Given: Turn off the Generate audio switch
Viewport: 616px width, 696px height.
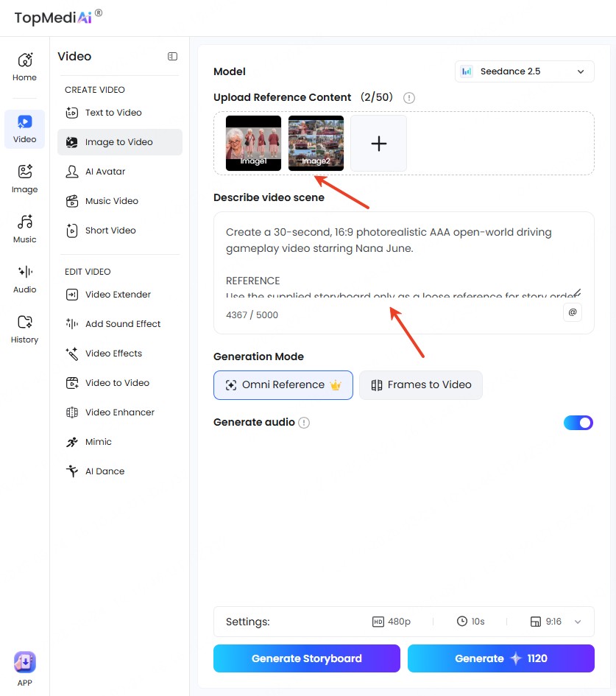Looking at the screenshot, I should tap(578, 423).
